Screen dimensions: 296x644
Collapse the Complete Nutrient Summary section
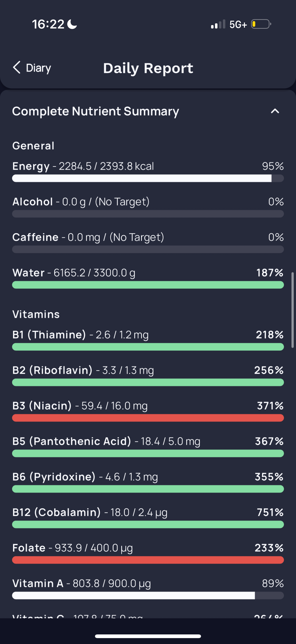(x=275, y=111)
